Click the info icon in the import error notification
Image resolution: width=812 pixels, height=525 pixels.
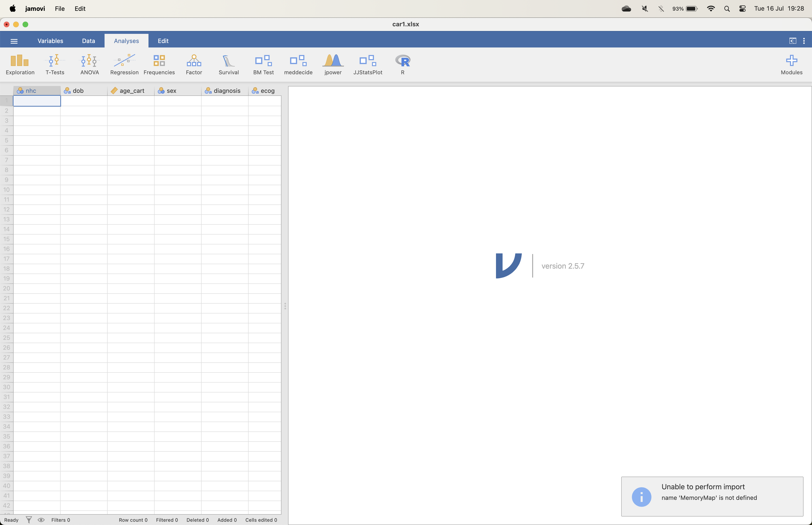pos(641,497)
